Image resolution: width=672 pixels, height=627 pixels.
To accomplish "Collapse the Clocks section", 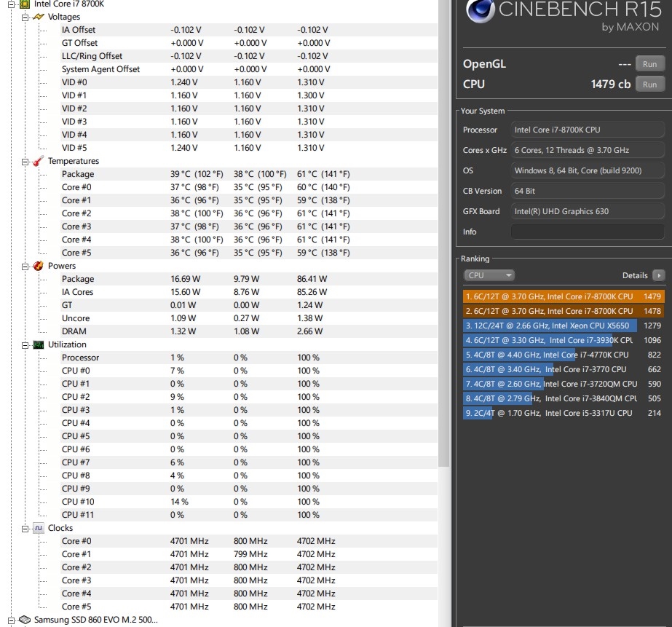I will coord(25,529).
